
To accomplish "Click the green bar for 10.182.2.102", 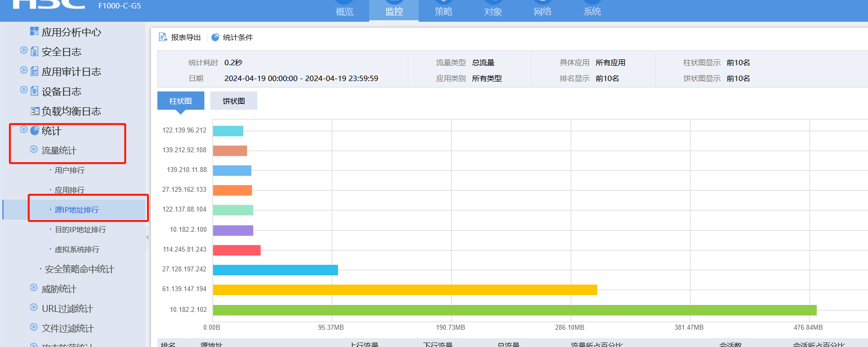I will [515, 310].
